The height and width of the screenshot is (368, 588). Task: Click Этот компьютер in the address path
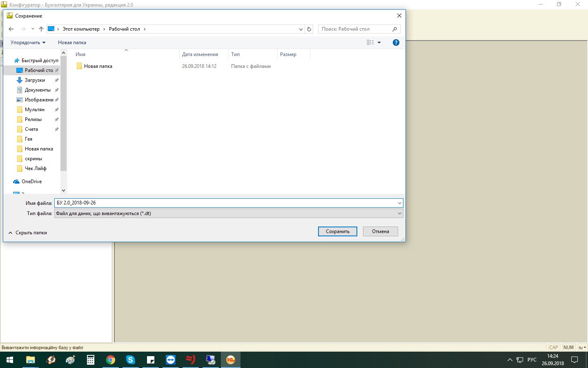81,29
